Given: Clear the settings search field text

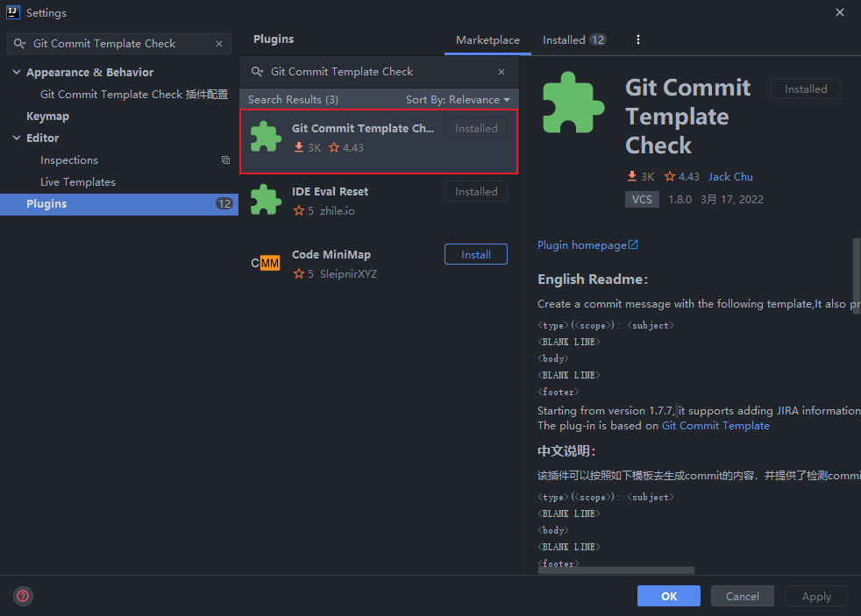Looking at the screenshot, I should click(219, 44).
